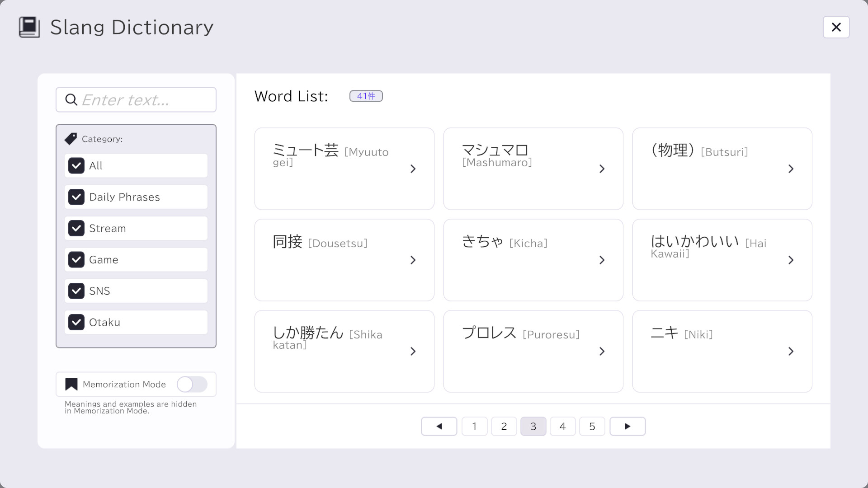Open the 同接 word title
Viewport: 868px width, 488px height.
pyautogui.click(x=288, y=242)
